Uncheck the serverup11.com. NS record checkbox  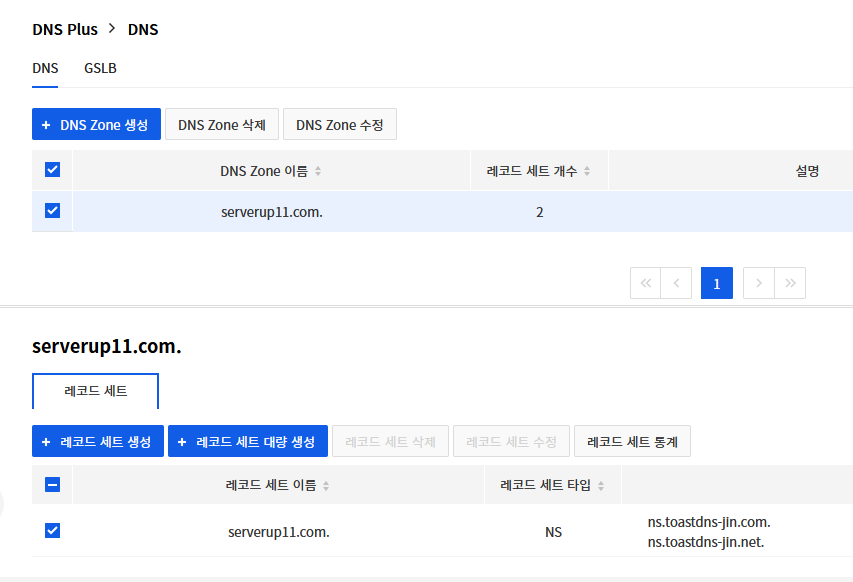pos(51,531)
